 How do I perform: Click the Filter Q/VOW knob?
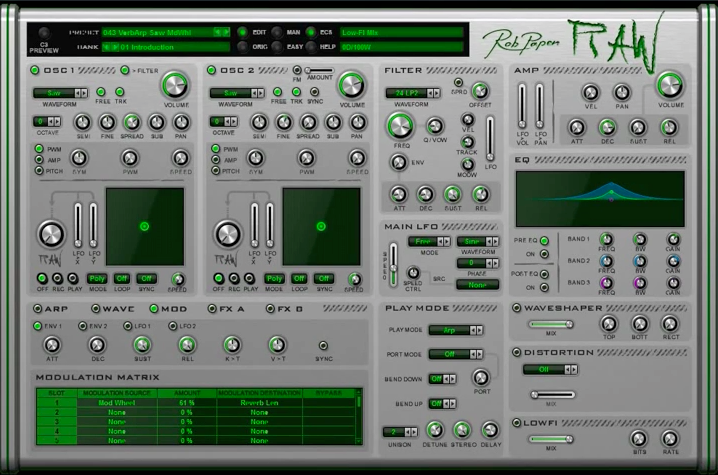[x=435, y=126]
